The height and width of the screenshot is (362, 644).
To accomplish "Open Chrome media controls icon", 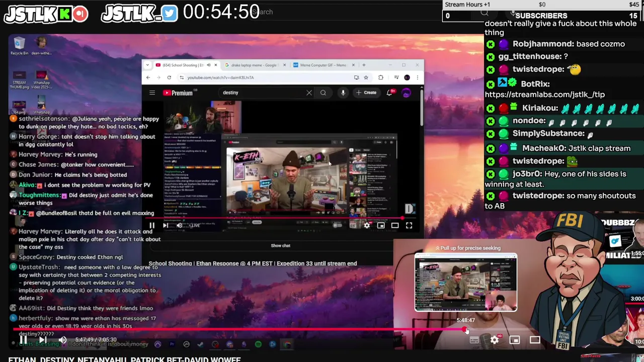I will pos(396,77).
